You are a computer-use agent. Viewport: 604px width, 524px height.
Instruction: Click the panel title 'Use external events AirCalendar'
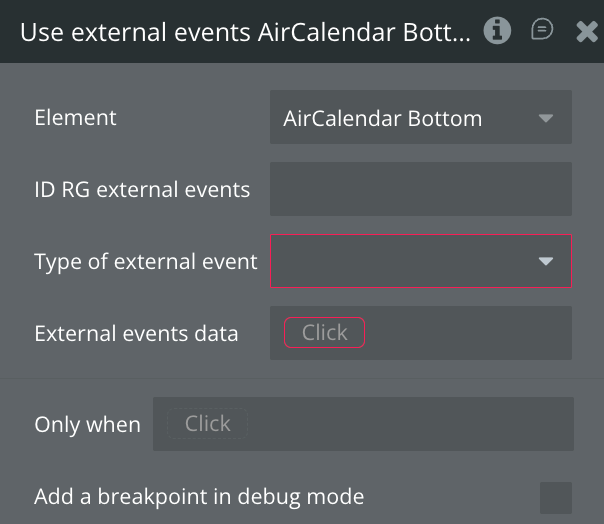tap(245, 32)
